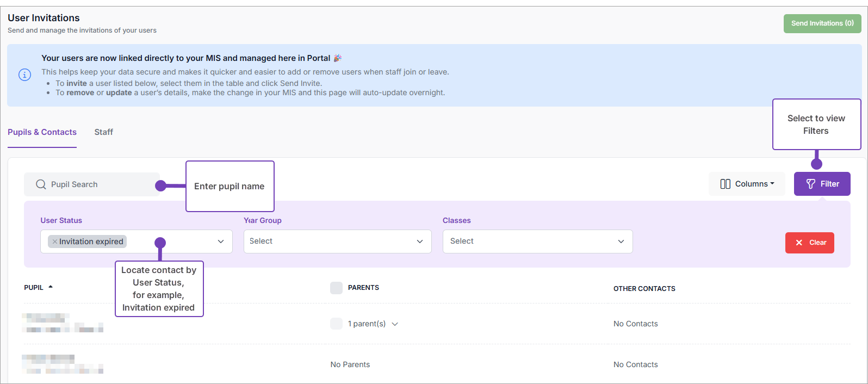Tick the checkbox beside 1 parent(s)
Viewport: 868px width, 384px height.
click(336, 324)
